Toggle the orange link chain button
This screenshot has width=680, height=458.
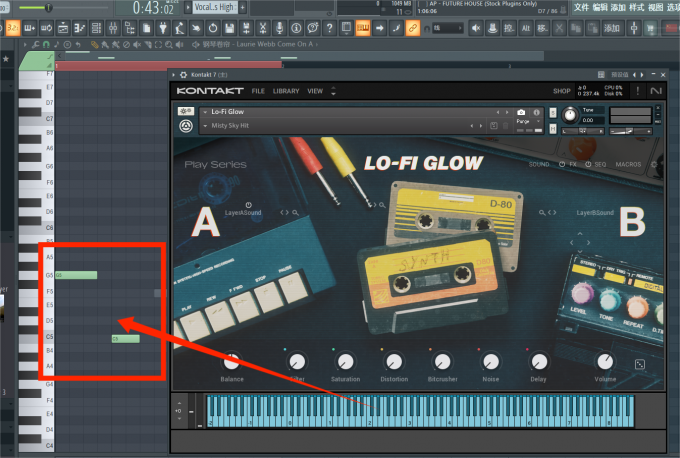pyautogui.click(x=412, y=28)
